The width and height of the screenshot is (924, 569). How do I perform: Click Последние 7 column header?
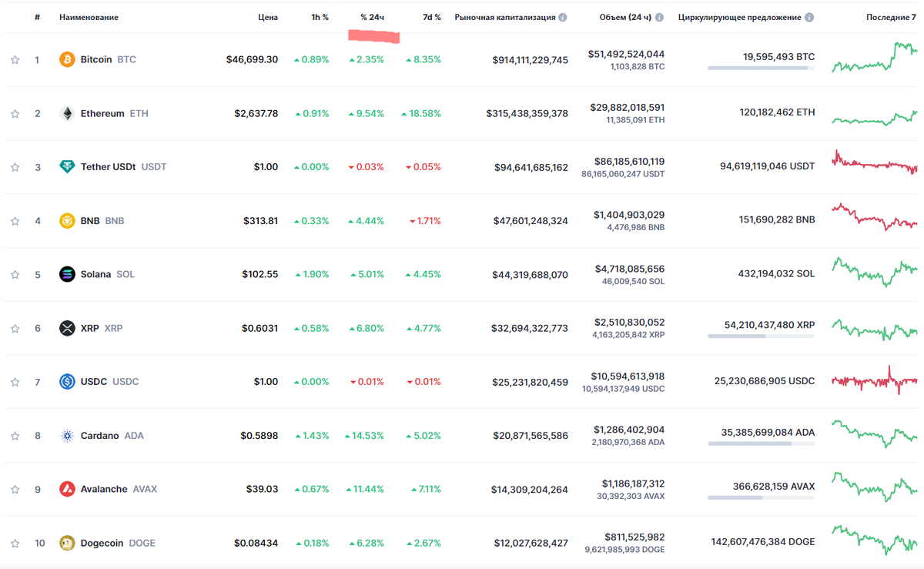point(891,17)
